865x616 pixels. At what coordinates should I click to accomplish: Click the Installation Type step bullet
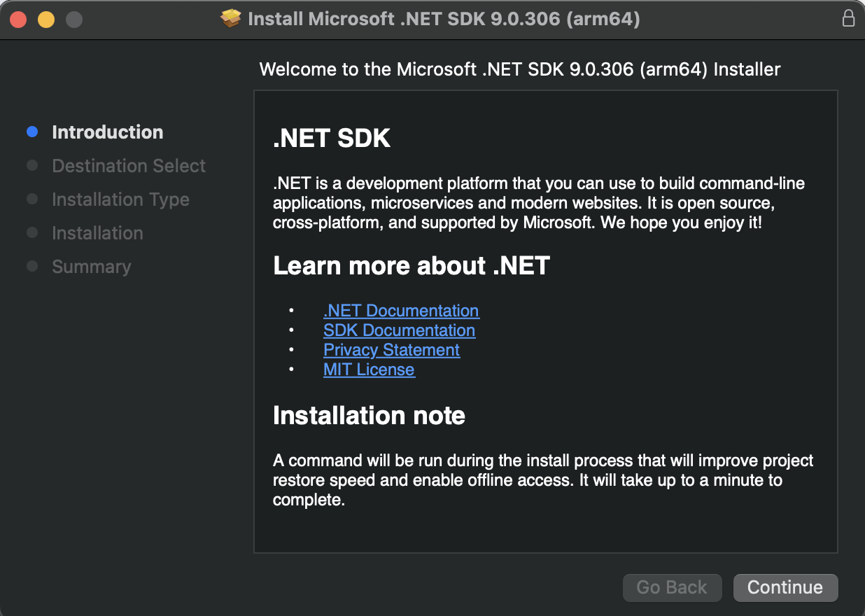point(31,199)
